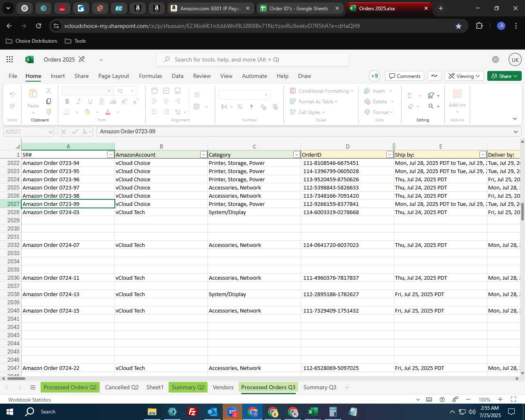Apply Strikethrough formatting
Screen dimensions: 525x420
tap(113, 101)
